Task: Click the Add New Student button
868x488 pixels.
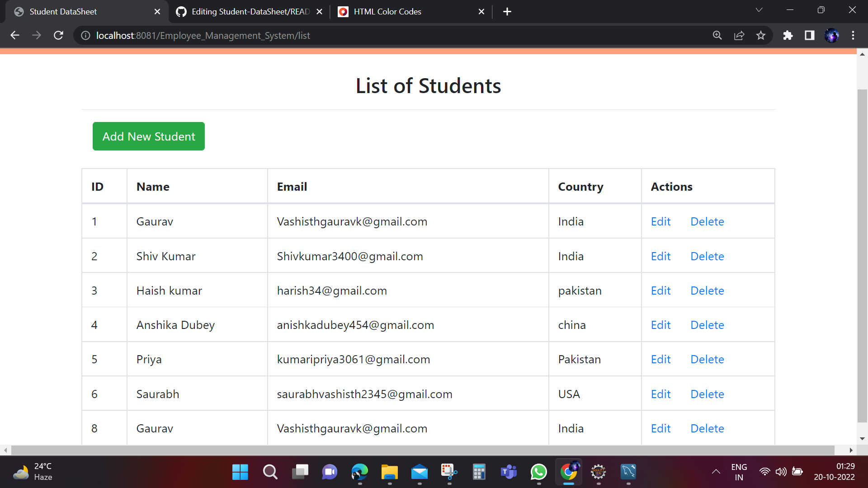Action: pyautogui.click(x=148, y=136)
